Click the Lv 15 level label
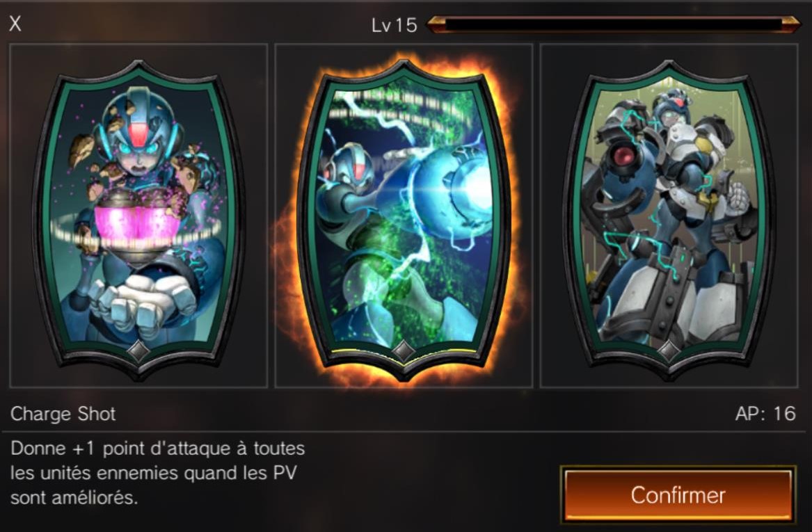Viewport: 812px width, 532px height. coord(394,25)
